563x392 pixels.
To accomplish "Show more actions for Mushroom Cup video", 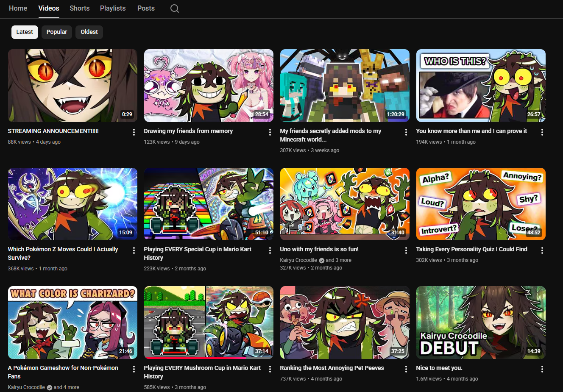I will (x=270, y=369).
